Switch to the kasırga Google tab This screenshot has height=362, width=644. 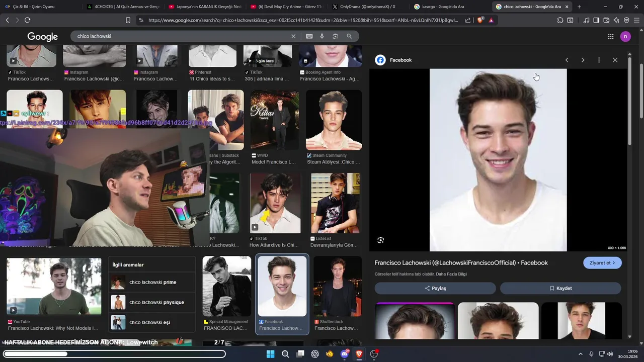449,7
